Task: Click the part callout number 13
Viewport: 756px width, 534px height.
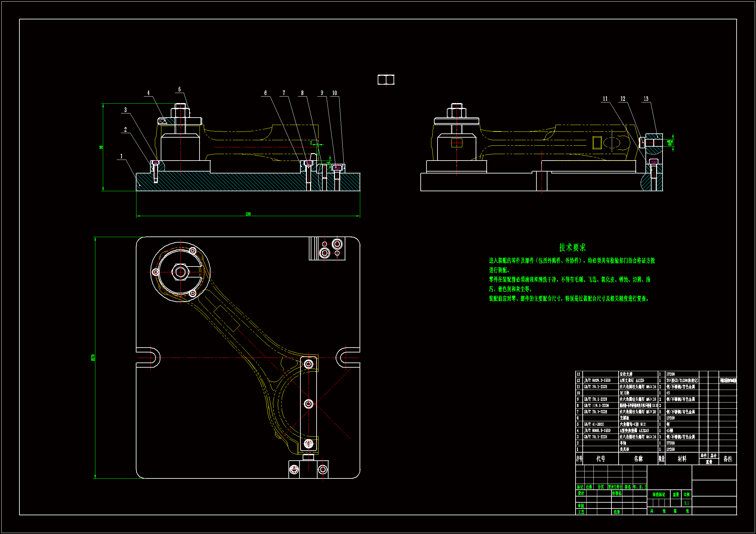Action: click(646, 99)
